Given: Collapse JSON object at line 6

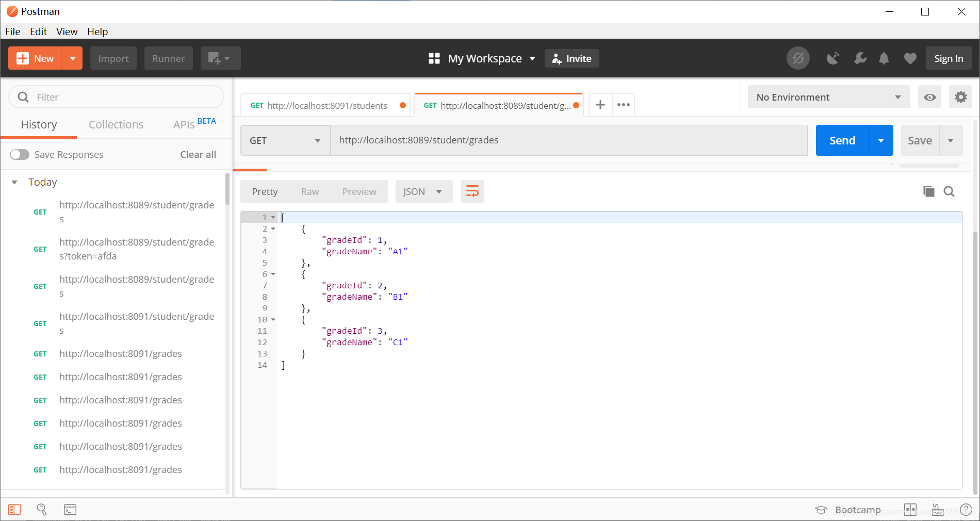Looking at the screenshot, I should point(273,274).
